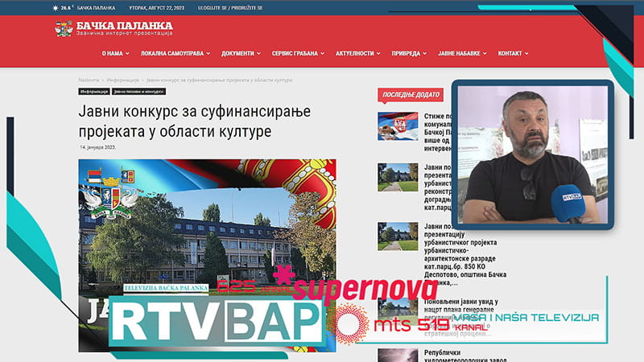The image size is (644, 362).
Task: Click the Bačka Palanka coat of arms logo
Action: pyautogui.click(x=64, y=29)
